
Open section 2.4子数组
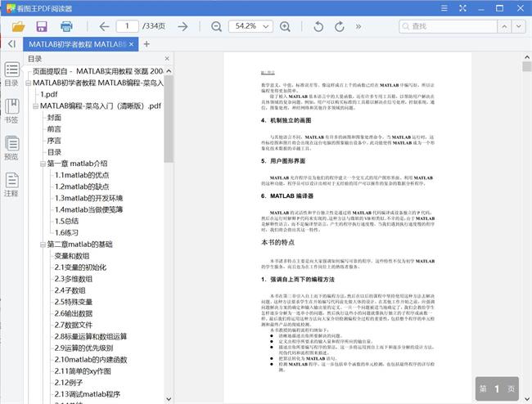(x=70, y=290)
